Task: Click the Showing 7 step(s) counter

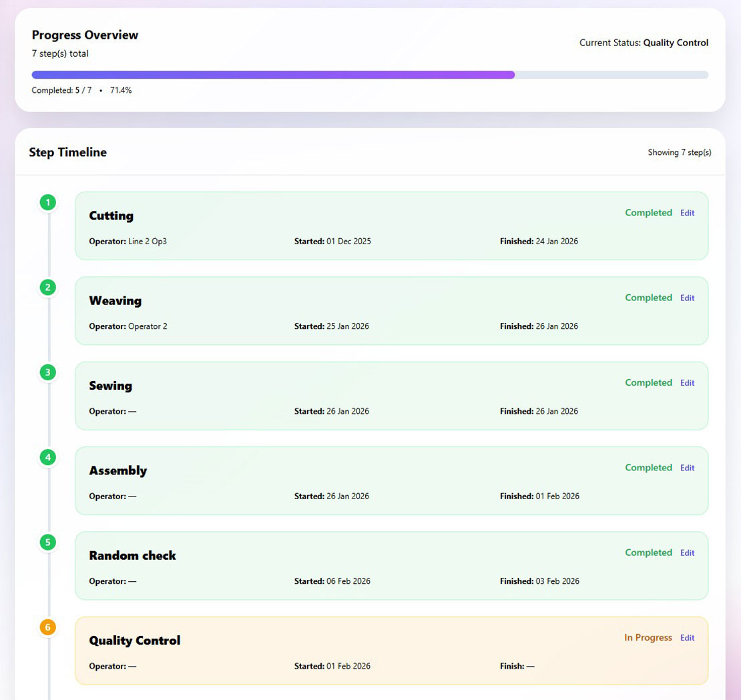Action: (679, 152)
